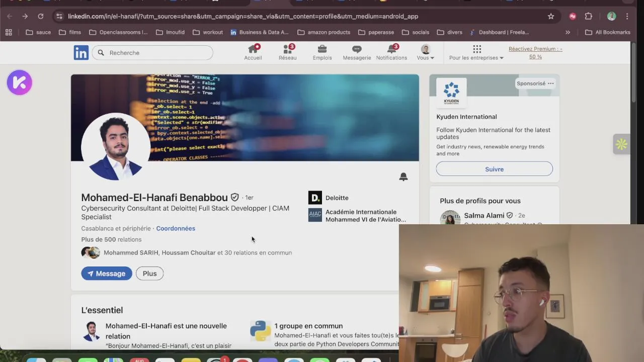This screenshot has width=644, height=362.
Task: Open sauce bookmark folder
Action: click(x=38, y=32)
